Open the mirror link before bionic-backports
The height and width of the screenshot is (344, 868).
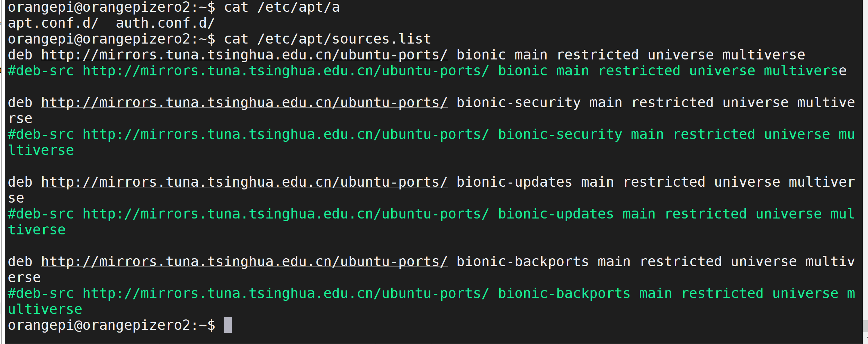(244, 262)
